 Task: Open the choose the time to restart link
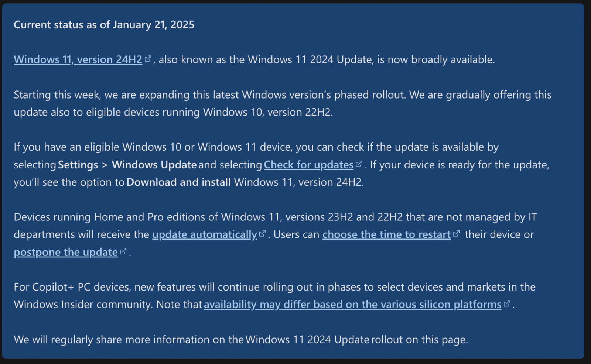click(x=386, y=234)
